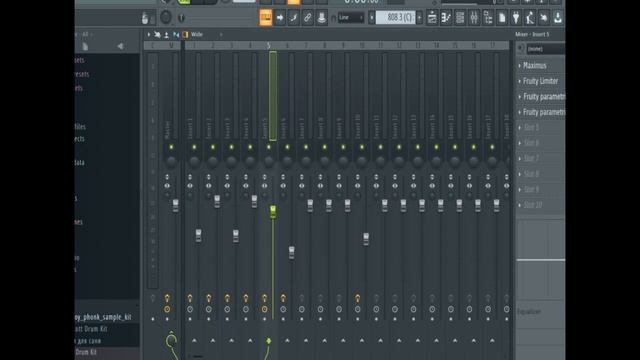Click the Insert 5 volume fader handle

(x=273, y=211)
